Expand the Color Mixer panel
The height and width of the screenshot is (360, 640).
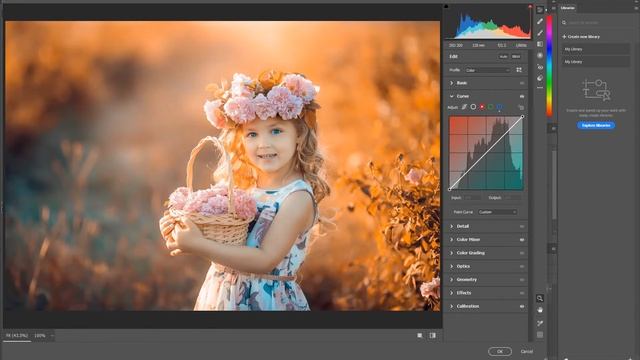(451, 240)
